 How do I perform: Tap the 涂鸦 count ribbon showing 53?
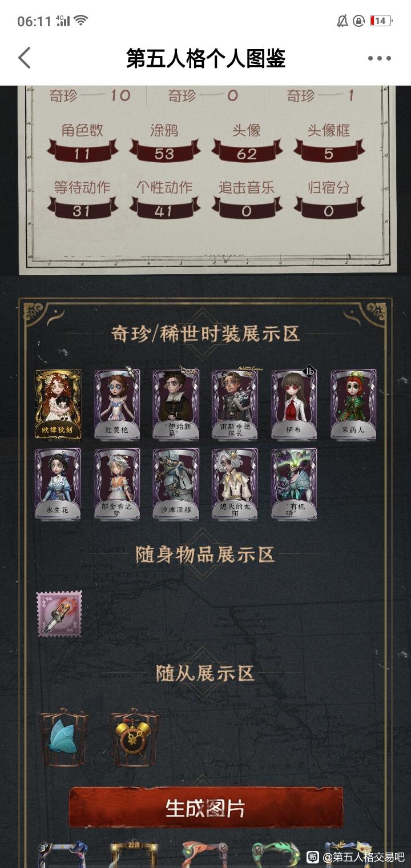(x=164, y=153)
